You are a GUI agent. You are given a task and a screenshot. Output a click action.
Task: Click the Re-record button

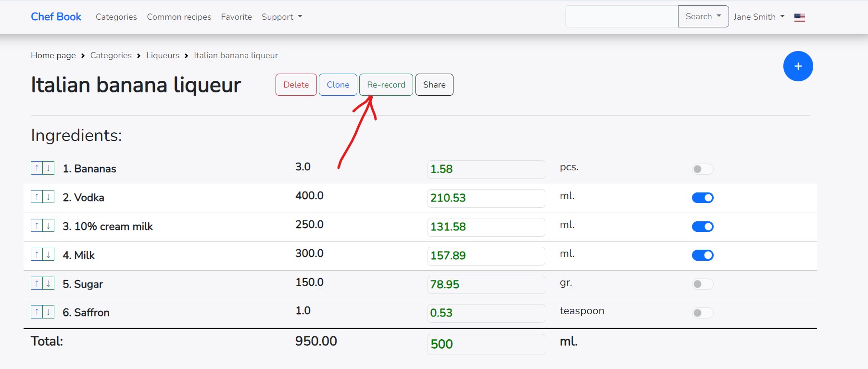point(386,85)
